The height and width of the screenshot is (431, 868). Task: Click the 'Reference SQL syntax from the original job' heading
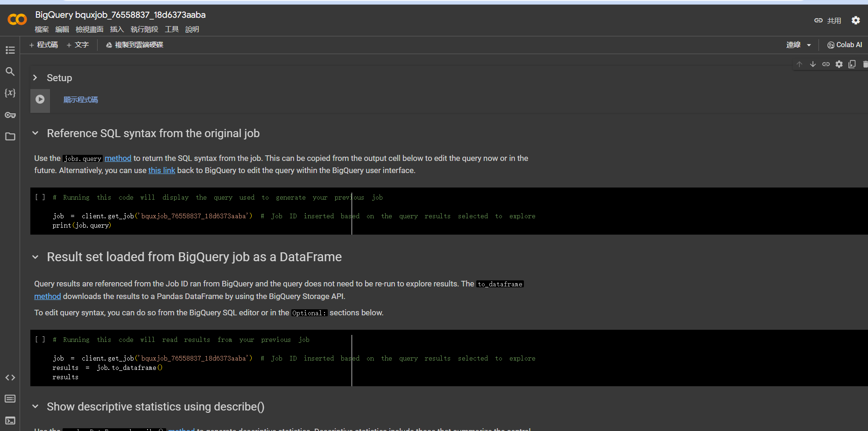[x=153, y=133]
